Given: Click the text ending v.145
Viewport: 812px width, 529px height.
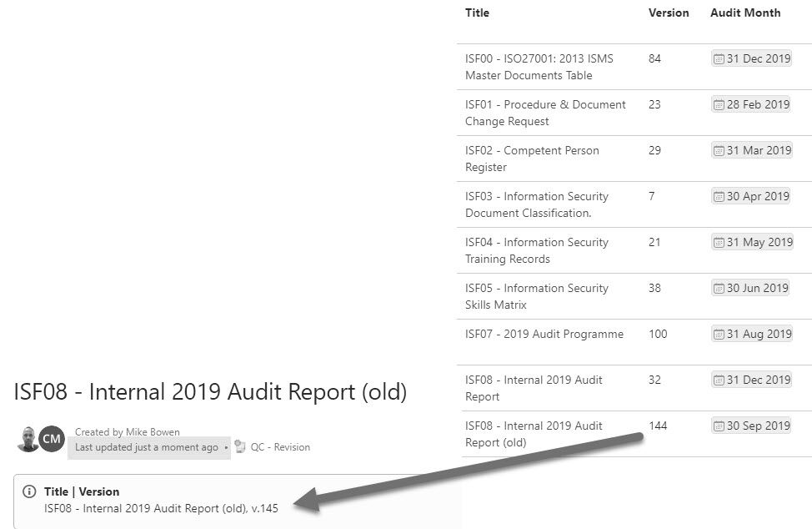Looking at the screenshot, I should (x=161, y=508).
